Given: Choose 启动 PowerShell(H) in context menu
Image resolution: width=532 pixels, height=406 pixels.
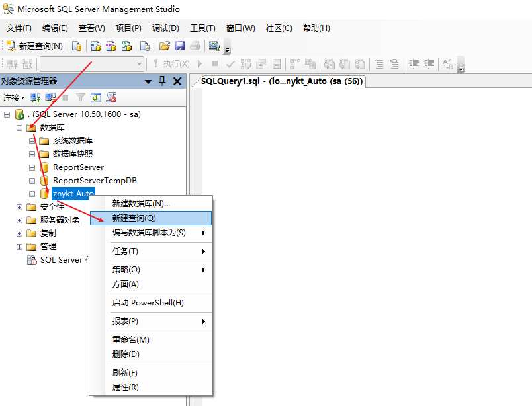Looking at the screenshot, I should pyautogui.click(x=151, y=303).
